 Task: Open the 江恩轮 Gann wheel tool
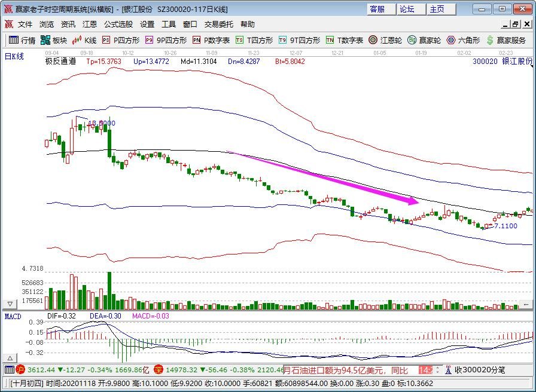point(385,40)
